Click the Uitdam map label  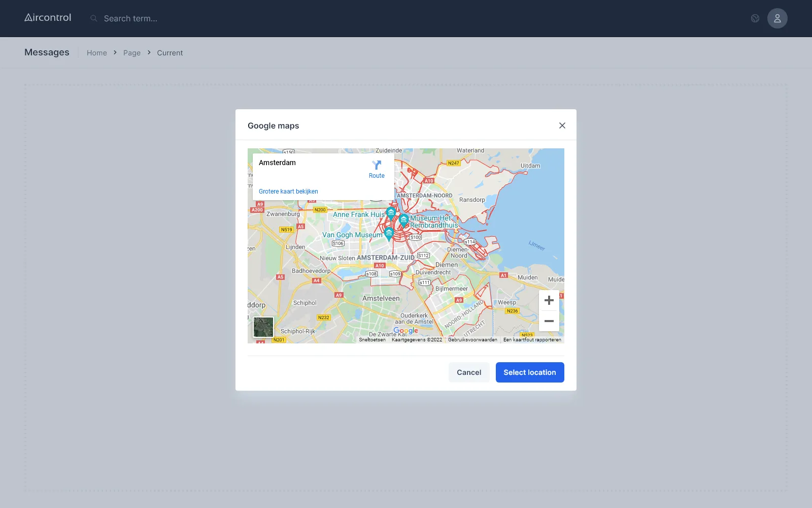tap(530, 166)
